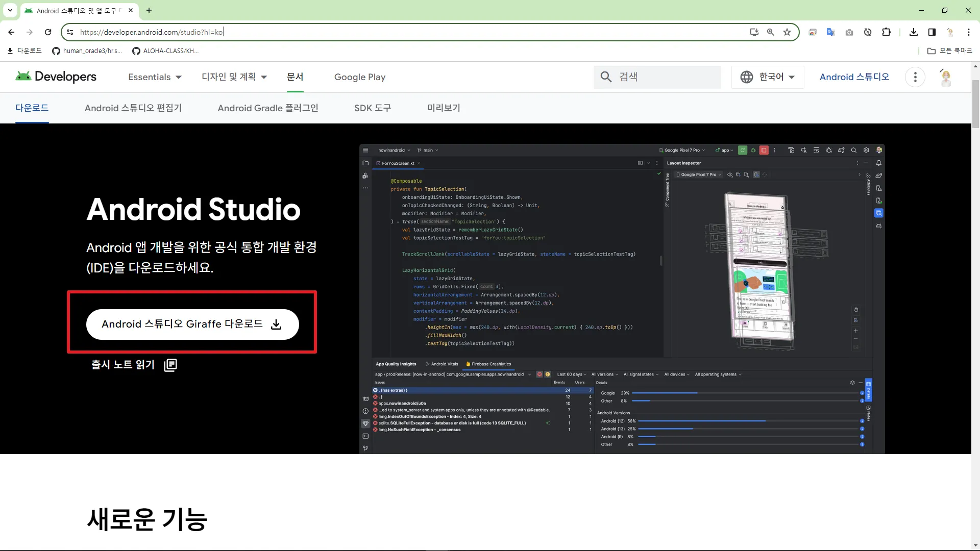980x551 pixels.
Task: Click Android 스튜디오 Giraffe 다운로드 button
Action: click(192, 324)
